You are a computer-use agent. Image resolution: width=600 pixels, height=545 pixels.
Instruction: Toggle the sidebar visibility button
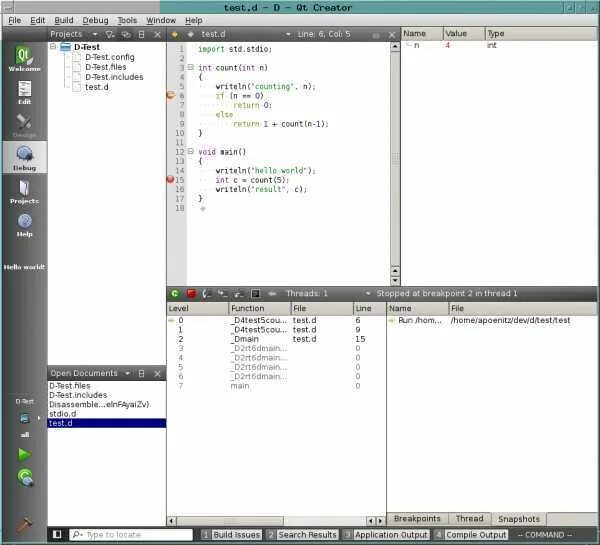(57, 534)
